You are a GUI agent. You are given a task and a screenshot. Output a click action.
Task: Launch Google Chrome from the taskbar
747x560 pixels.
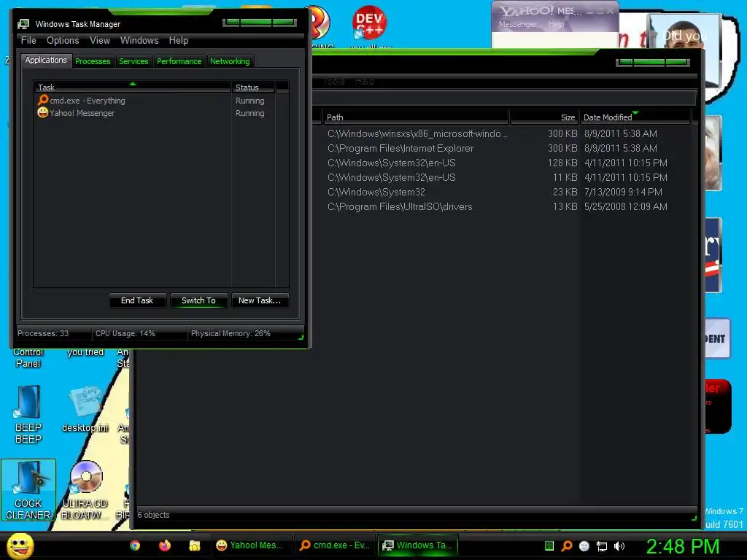(135, 545)
